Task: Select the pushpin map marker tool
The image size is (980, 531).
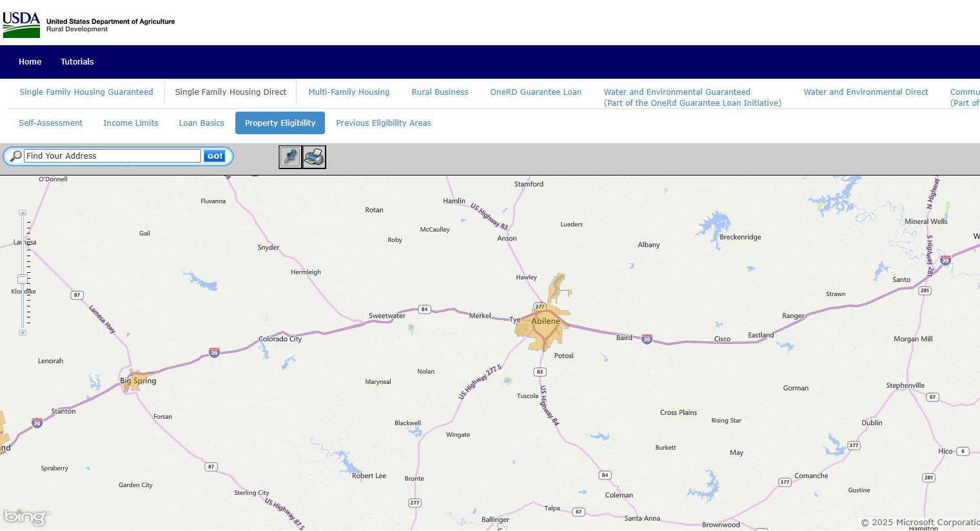Action: coord(290,157)
